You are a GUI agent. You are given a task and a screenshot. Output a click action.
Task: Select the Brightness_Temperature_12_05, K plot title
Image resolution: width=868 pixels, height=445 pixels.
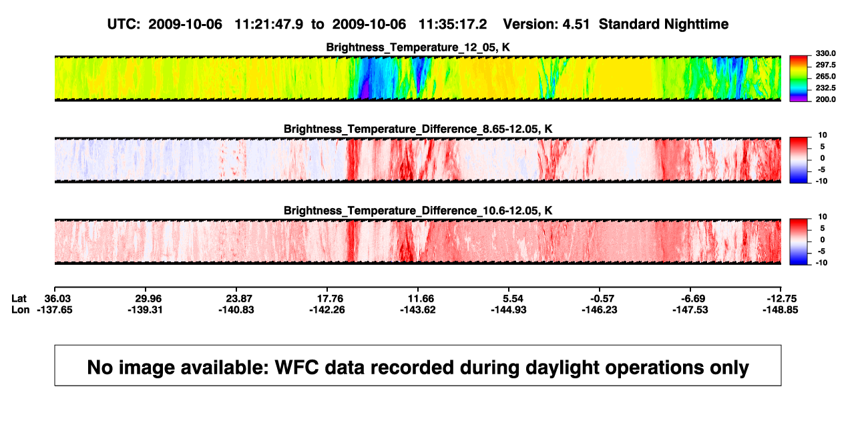point(418,47)
